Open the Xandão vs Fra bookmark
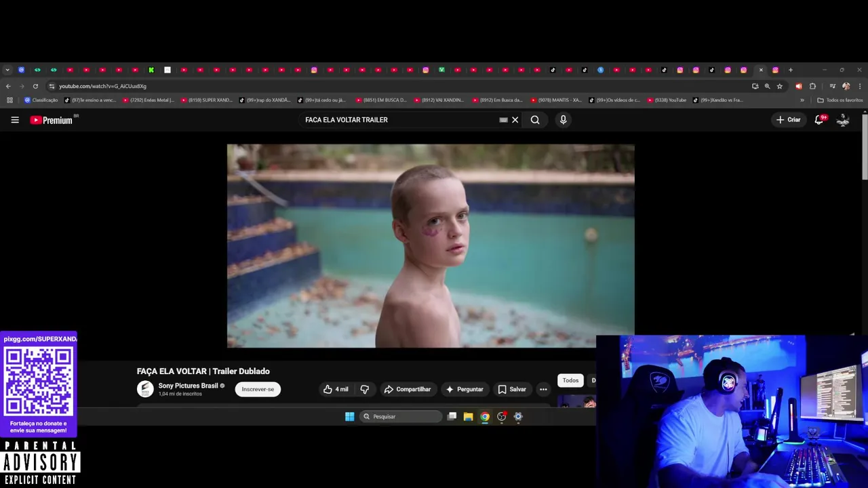The image size is (868, 488). pyautogui.click(x=718, y=100)
